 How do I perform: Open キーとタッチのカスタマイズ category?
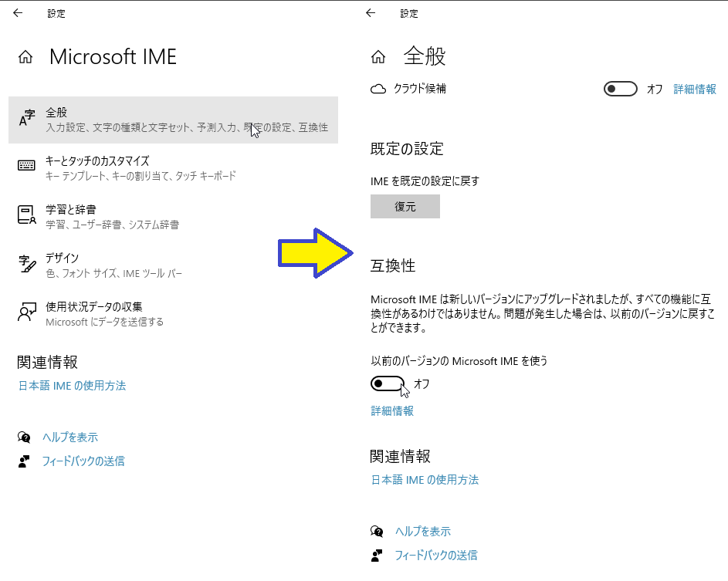(173, 168)
